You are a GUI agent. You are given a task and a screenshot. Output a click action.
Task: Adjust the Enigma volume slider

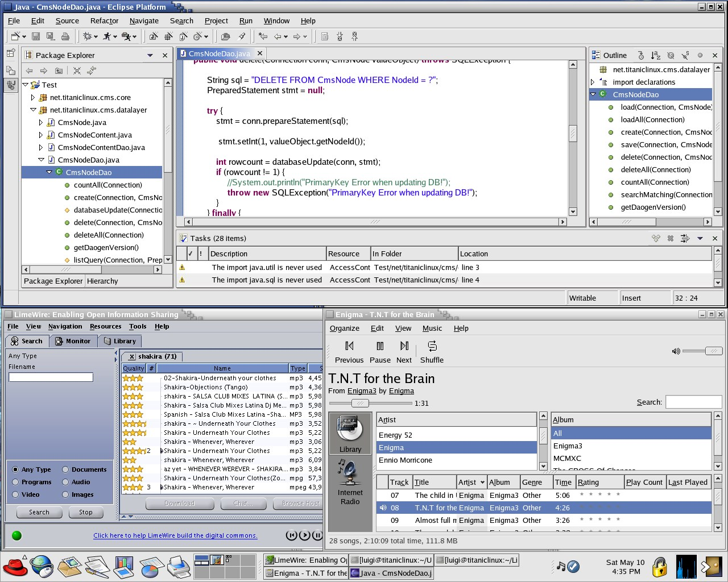pyautogui.click(x=713, y=351)
